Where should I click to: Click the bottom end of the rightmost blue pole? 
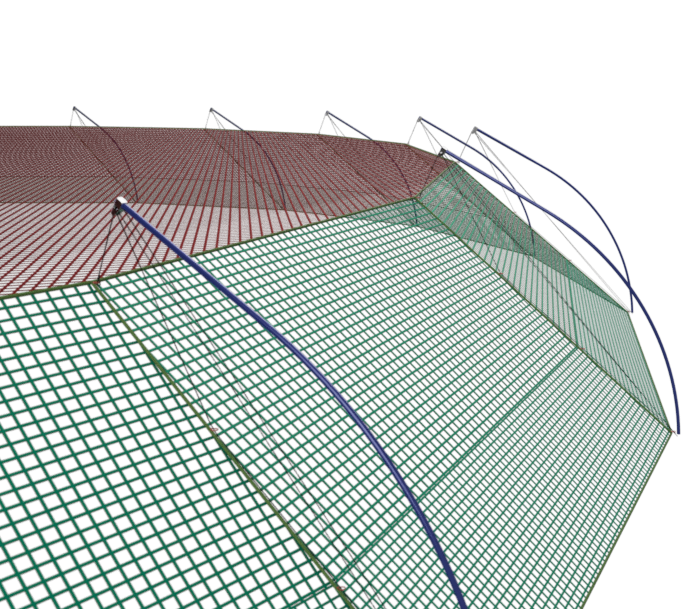coord(677,432)
